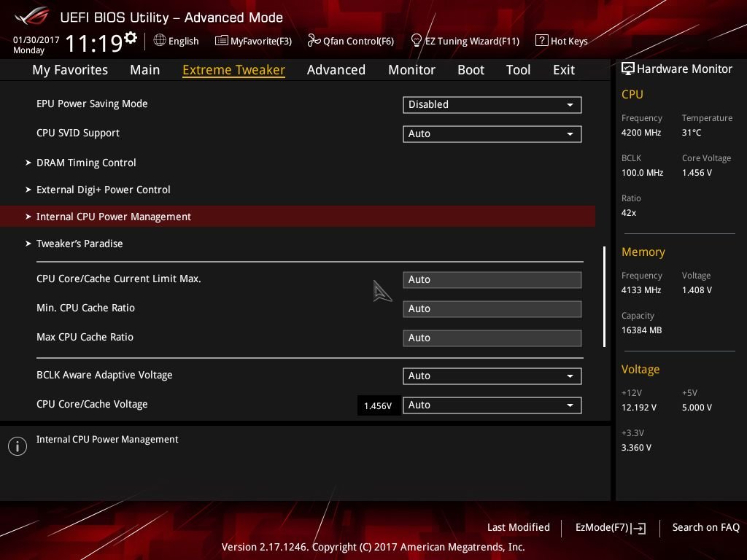Click the Ratio value 42x
Viewport: 747px width, 560px height.
[629, 213]
